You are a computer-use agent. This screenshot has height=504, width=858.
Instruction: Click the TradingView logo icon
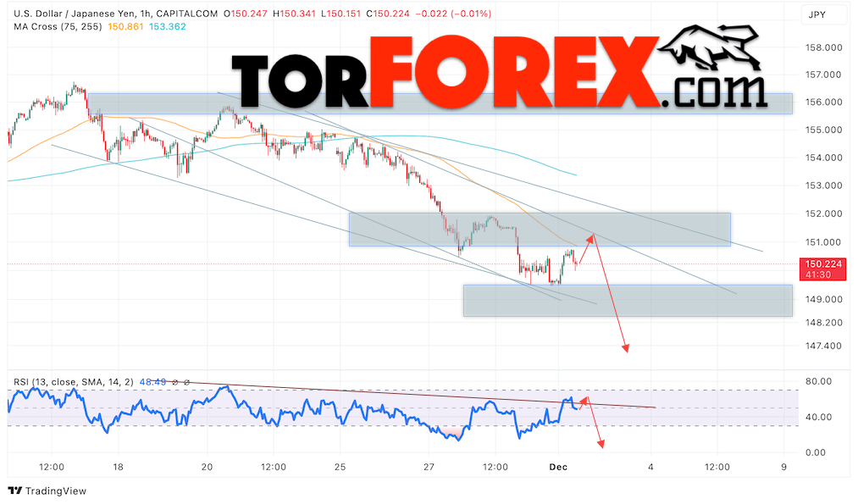[15, 490]
